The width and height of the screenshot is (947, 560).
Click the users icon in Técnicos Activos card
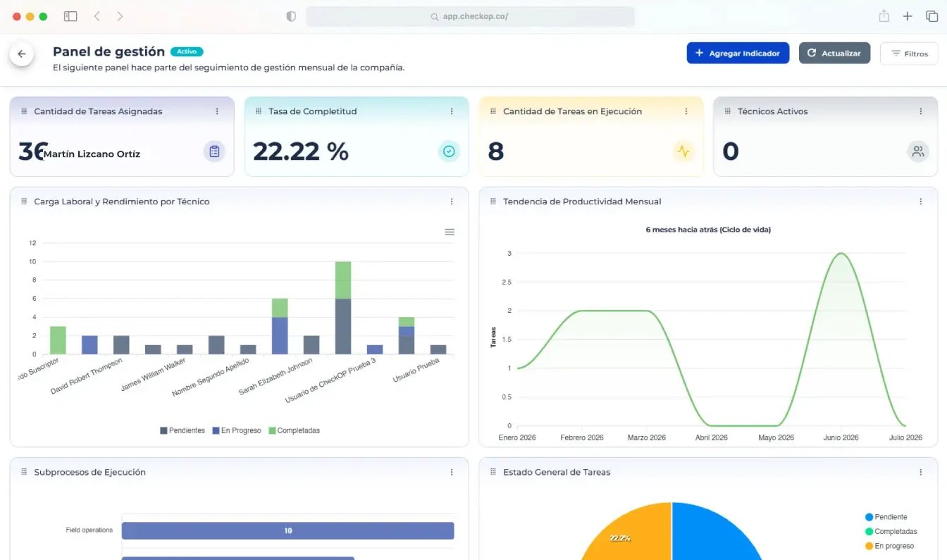tap(918, 151)
